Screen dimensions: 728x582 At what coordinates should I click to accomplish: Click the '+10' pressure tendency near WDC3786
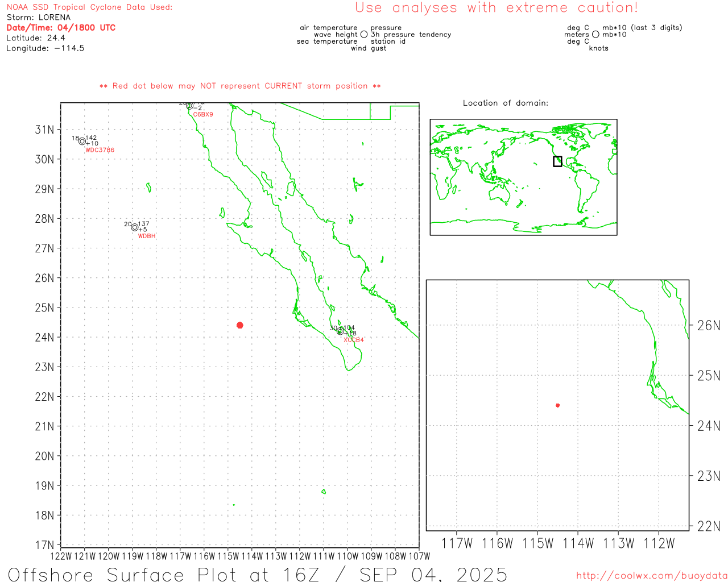tap(92, 144)
